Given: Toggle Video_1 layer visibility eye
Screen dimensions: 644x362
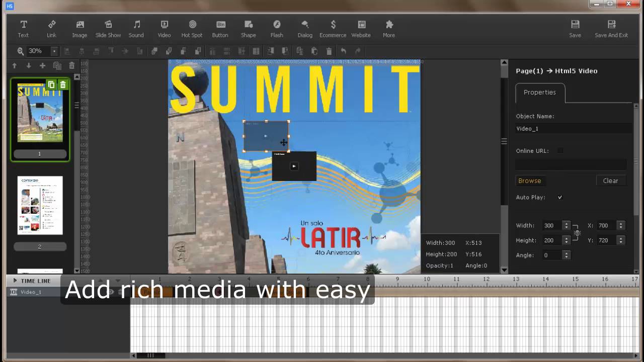Looking at the screenshot, I should (110, 292).
